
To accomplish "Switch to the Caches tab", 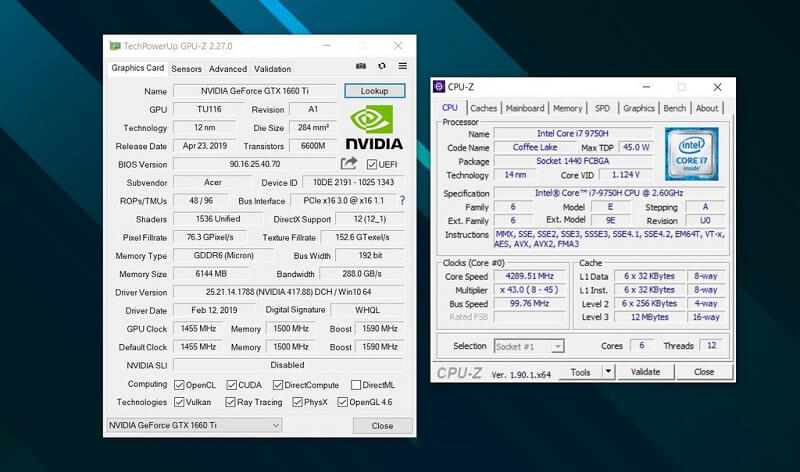I will [483, 108].
